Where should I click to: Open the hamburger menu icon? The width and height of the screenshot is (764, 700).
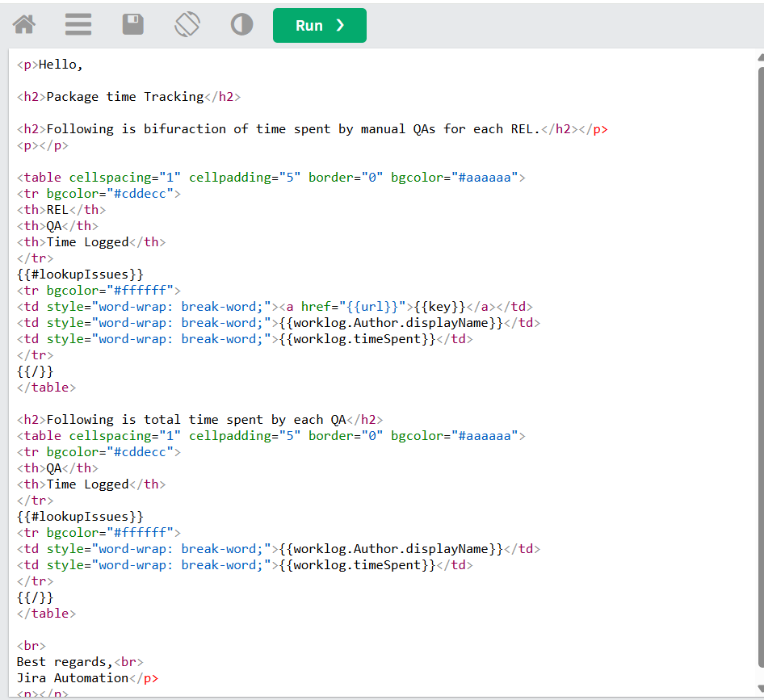pos(78,24)
